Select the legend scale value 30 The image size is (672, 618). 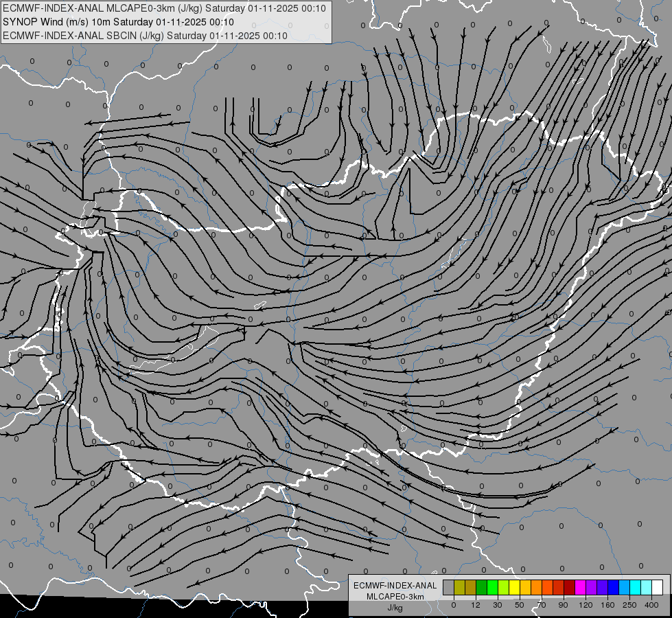(x=498, y=605)
